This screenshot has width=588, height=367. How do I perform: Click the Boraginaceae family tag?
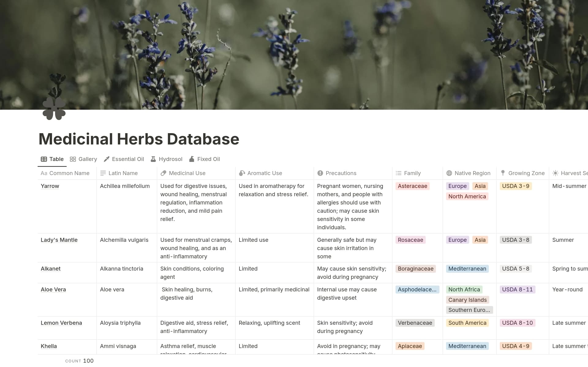[416, 269]
